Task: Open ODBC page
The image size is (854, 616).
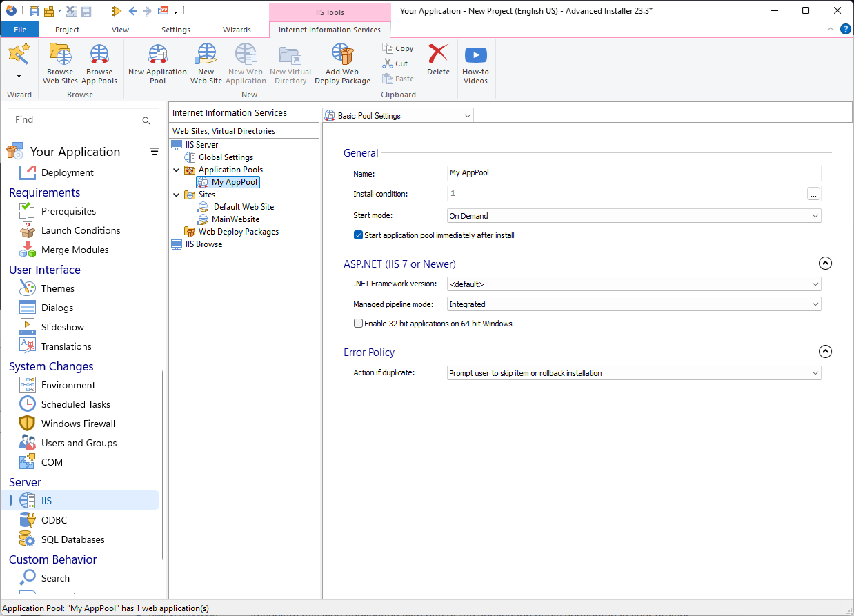Action: [54, 520]
